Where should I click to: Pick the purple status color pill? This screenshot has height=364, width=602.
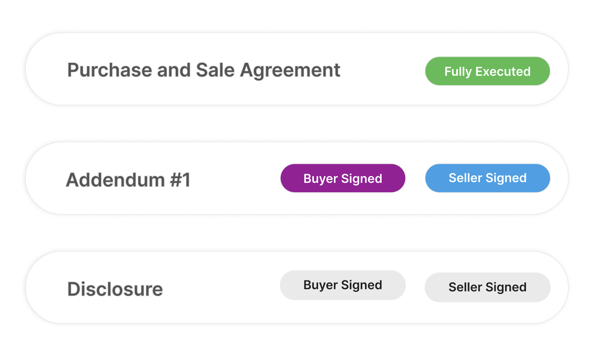click(343, 178)
